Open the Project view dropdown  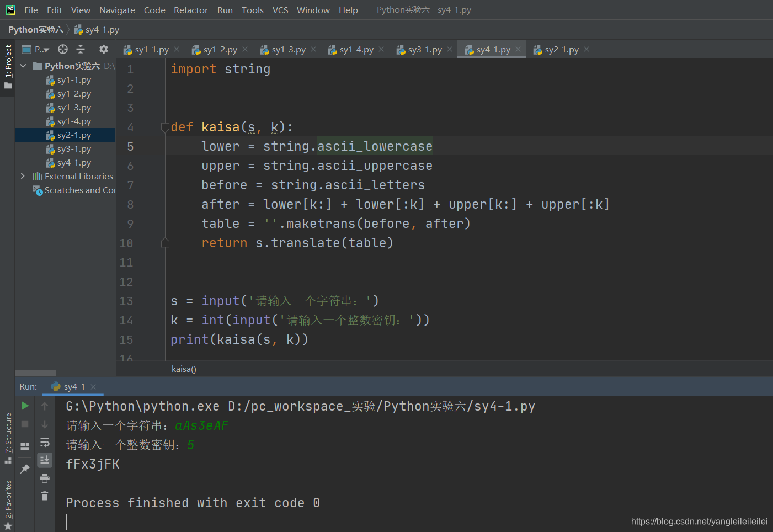[35, 49]
